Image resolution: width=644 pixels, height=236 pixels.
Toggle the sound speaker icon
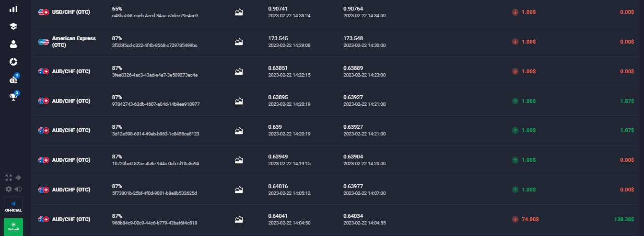tap(19, 189)
